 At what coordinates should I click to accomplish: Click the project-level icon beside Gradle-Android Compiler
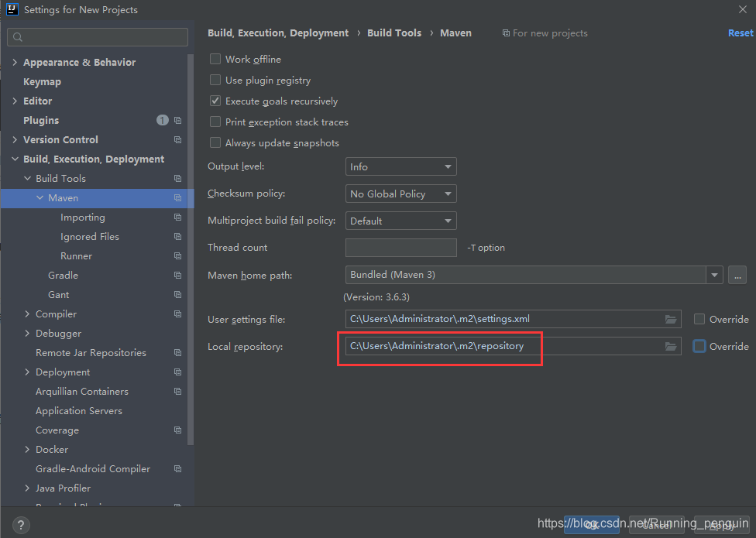[177, 468]
